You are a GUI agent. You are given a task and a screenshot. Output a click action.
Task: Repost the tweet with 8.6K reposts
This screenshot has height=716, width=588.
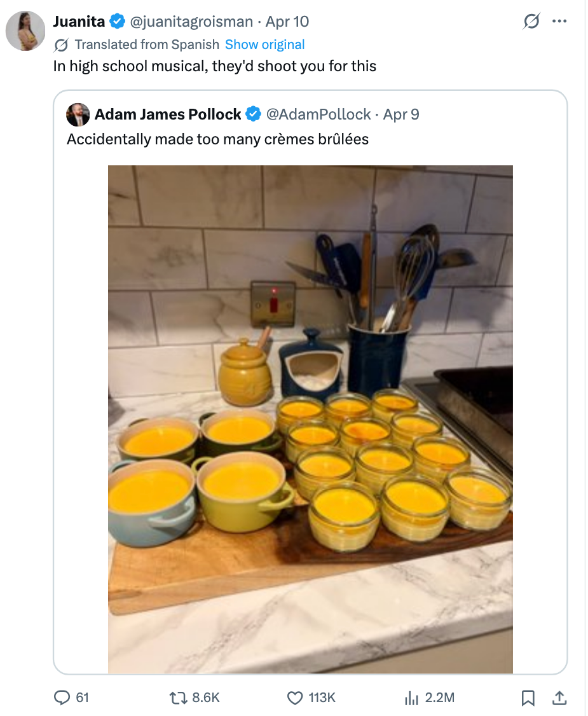coord(176,698)
